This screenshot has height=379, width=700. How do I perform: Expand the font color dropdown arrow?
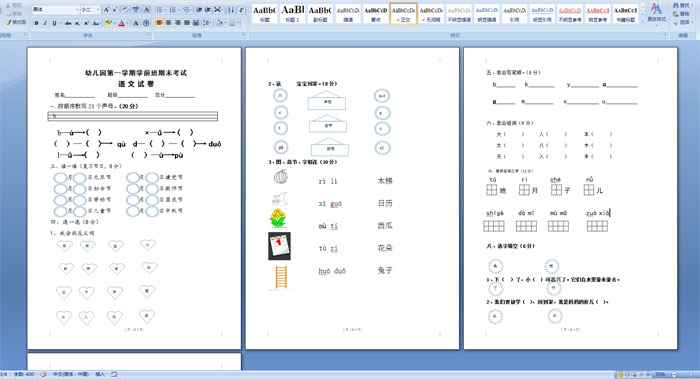(128, 23)
